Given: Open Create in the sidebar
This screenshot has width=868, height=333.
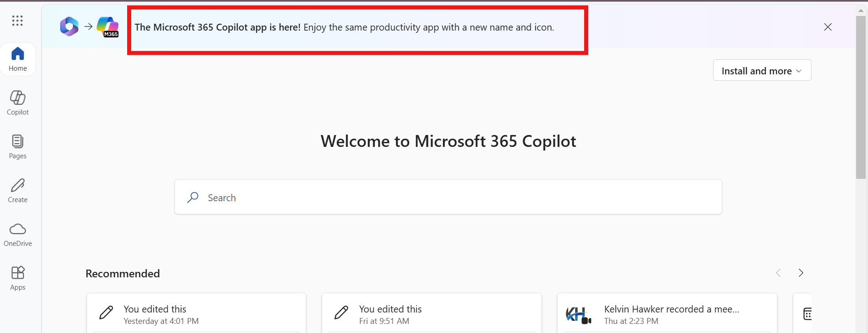Looking at the screenshot, I should tap(18, 191).
